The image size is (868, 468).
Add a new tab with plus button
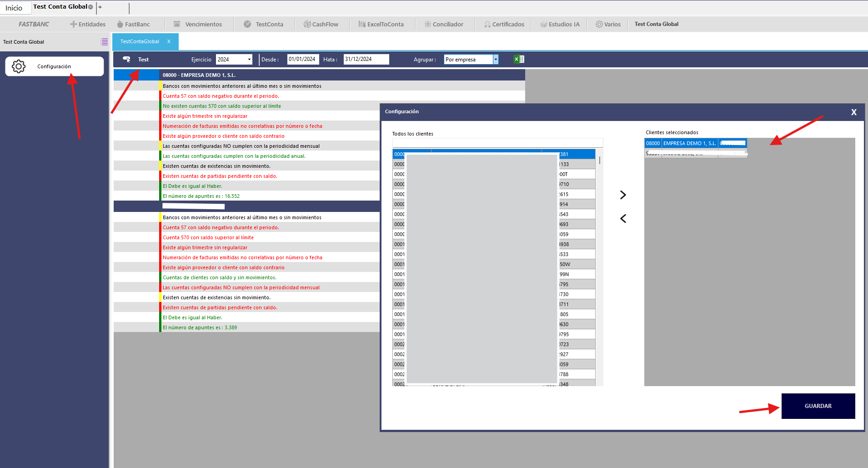tap(100, 7)
